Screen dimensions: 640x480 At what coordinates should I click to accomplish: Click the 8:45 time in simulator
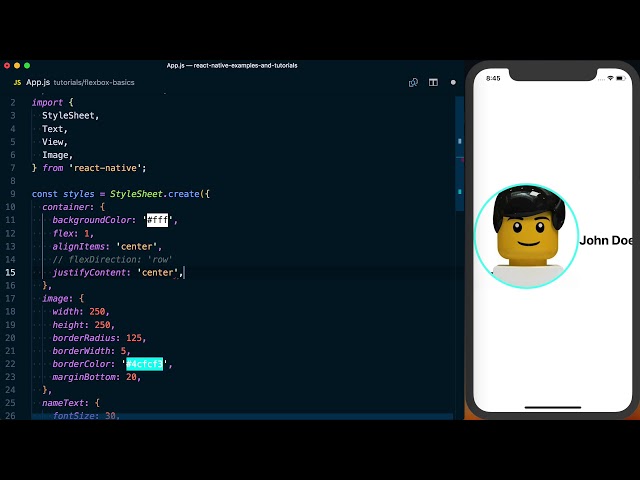tap(493, 78)
